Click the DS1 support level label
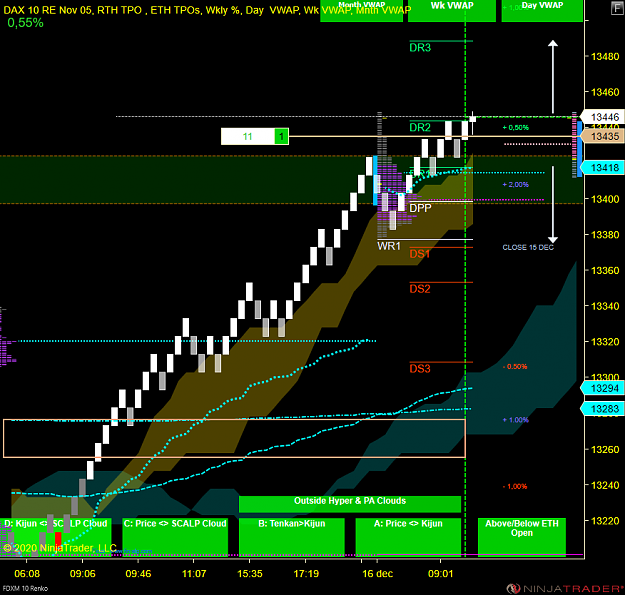This screenshot has height=595, width=625. tap(420, 254)
